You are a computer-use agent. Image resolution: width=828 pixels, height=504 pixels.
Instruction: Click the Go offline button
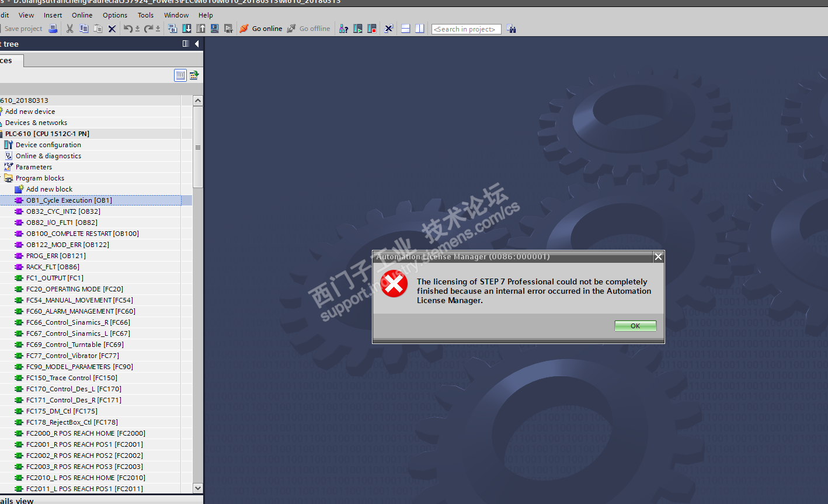(308, 29)
